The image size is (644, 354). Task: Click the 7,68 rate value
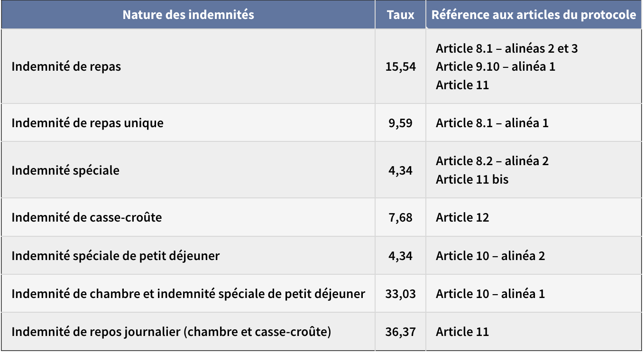click(x=400, y=217)
